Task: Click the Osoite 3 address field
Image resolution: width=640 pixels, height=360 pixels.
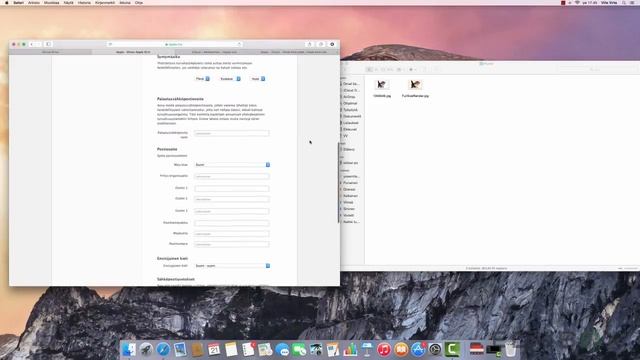Action: [232, 211]
